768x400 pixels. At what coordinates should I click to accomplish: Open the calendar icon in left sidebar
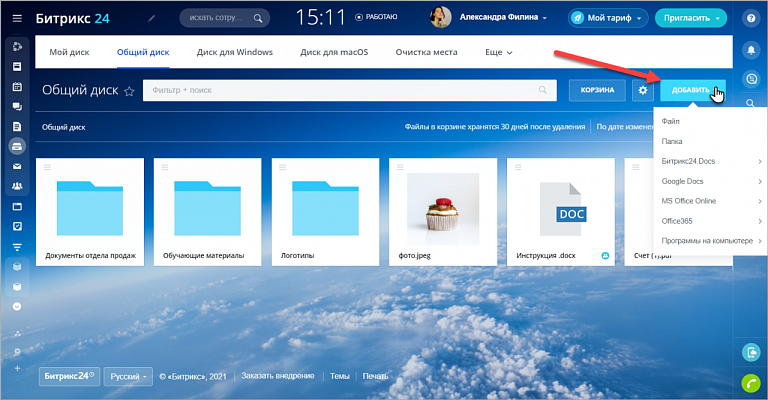17,87
